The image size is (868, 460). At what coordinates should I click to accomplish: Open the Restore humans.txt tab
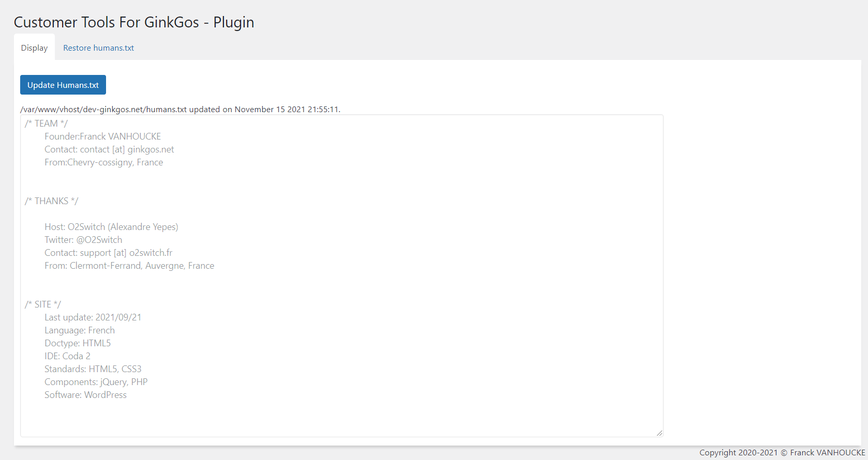98,48
